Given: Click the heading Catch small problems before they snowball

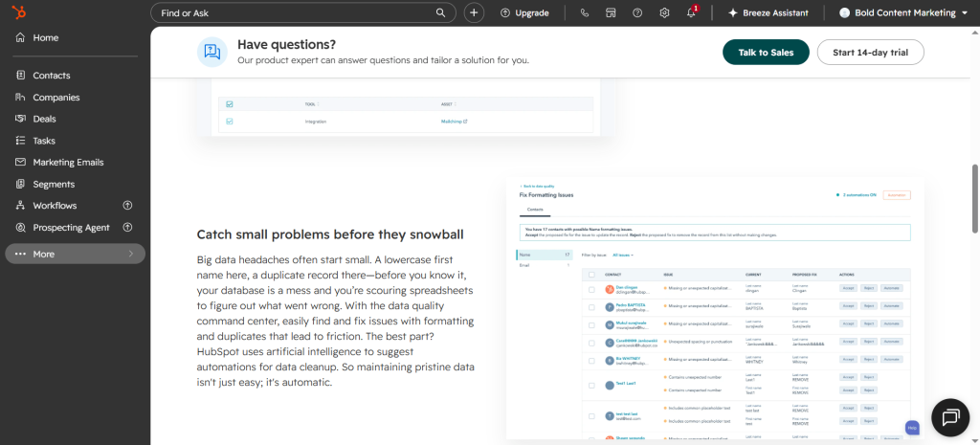Looking at the screenshot, I should click(330, 234).
